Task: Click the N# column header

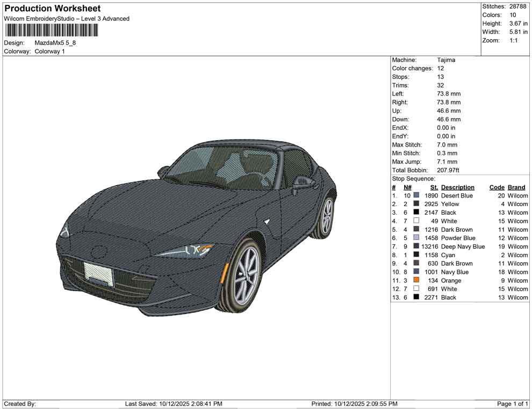Action: [x=407, y=187]
